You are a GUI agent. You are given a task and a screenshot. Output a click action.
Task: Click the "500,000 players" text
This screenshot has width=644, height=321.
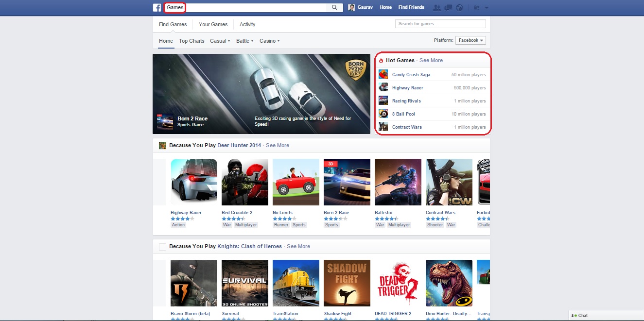click(x=470, y=88)
